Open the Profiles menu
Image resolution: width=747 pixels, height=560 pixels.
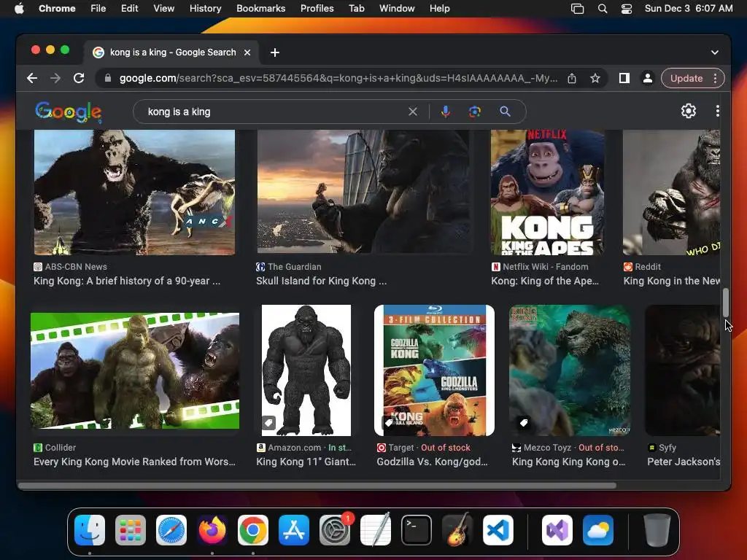(317, 9)
